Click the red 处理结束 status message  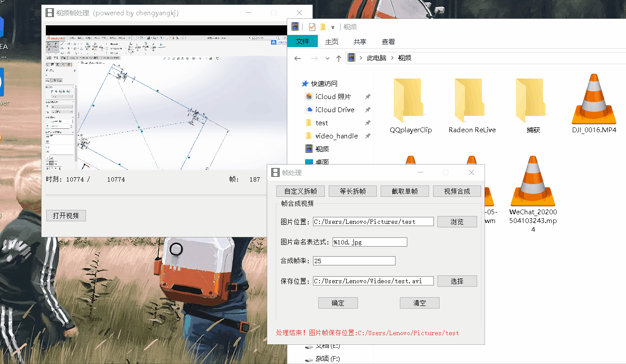tap(368, 333)
